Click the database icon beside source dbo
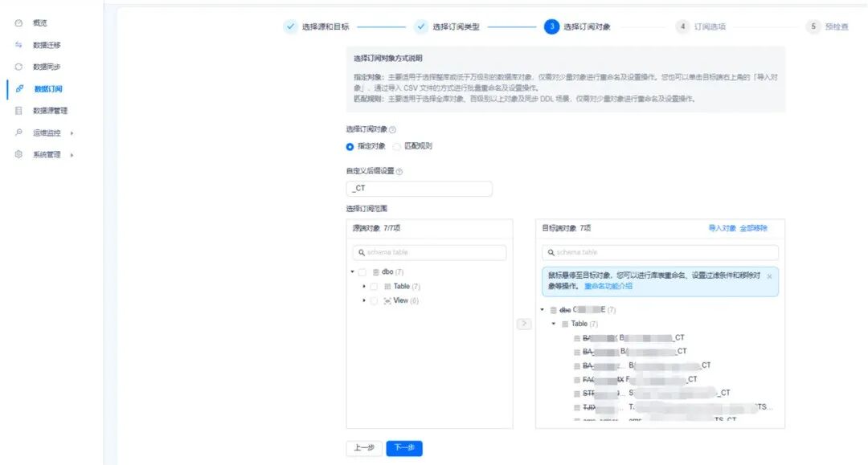Image resolution: width=868 pixels, height=465 pixels. [x=376, y=272]
